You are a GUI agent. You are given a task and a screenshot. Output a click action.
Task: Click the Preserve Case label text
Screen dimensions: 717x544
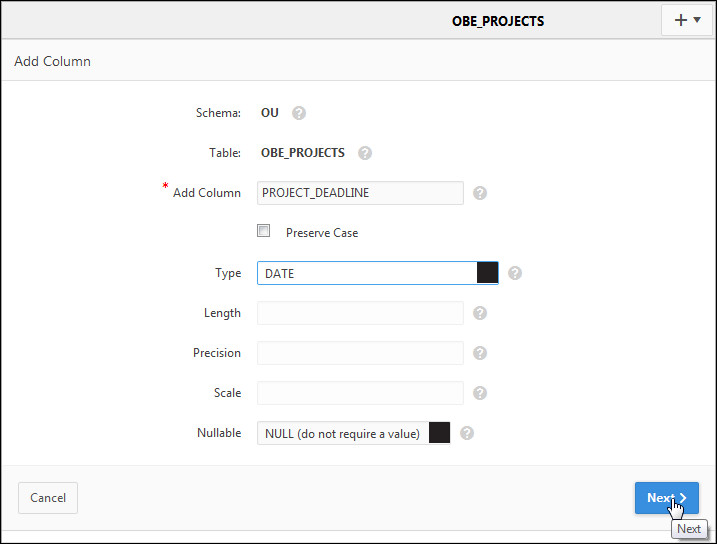click(322, 233)
